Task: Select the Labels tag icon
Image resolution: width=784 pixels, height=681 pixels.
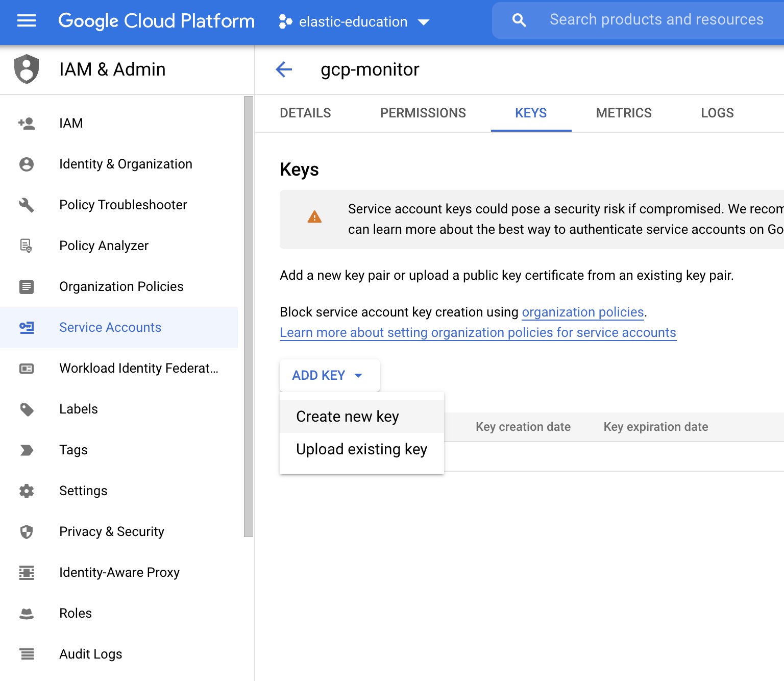Action: [x=26, y=409]
